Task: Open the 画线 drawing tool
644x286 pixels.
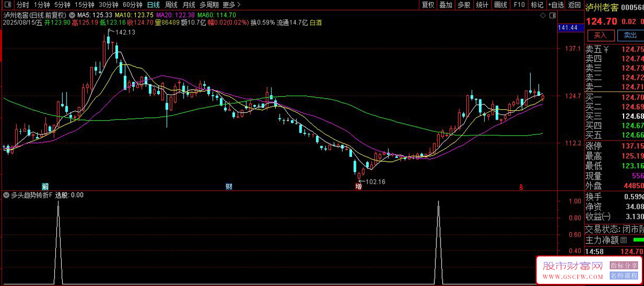Action: click(500, 5)
